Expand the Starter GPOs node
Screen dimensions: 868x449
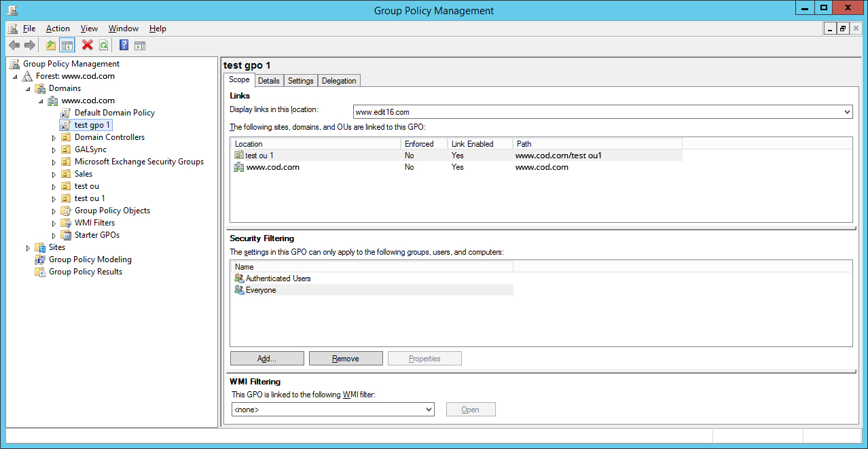coord(54,235)
